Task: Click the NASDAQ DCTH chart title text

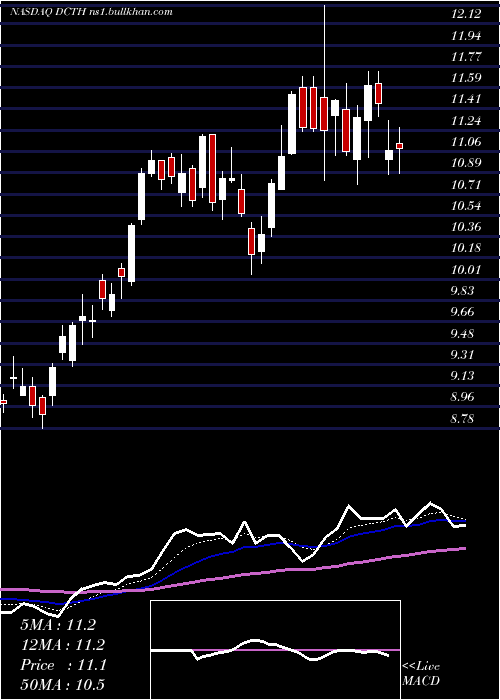Action: click(92, 12)
